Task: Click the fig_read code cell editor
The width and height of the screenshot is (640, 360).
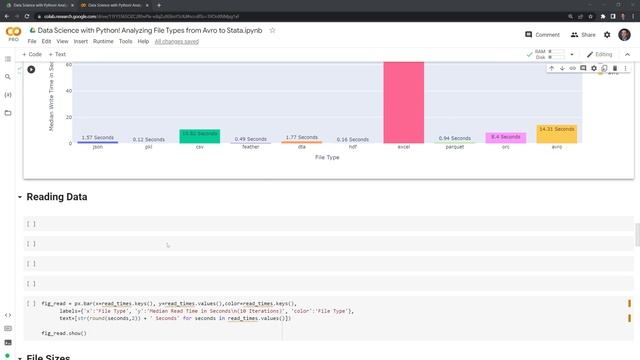Action: (x=329, y=318)
